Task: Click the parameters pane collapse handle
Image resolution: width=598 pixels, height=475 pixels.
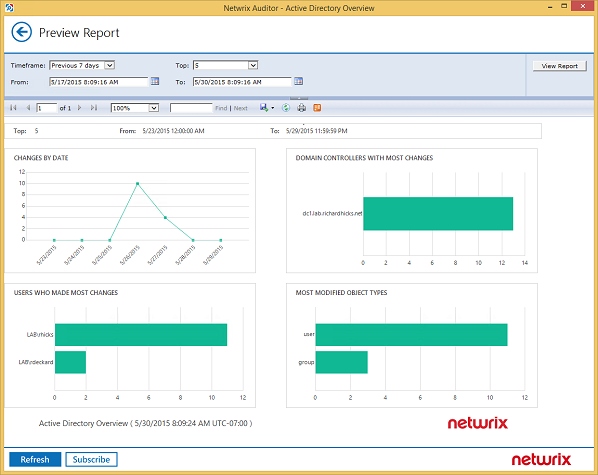Action: (x=299, y=98)
